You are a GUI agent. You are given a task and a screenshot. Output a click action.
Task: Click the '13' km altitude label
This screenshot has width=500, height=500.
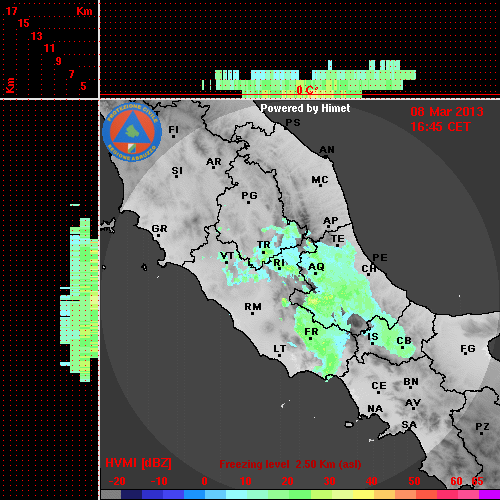37,36
